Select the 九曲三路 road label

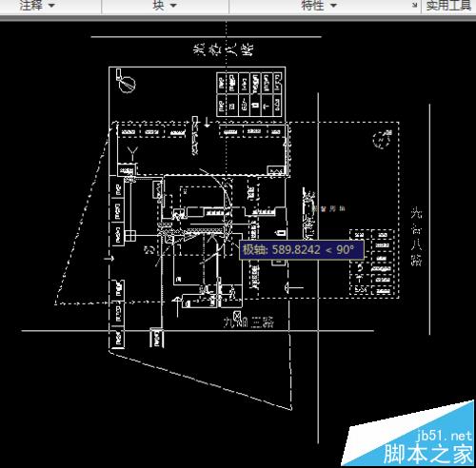[248, 322]
